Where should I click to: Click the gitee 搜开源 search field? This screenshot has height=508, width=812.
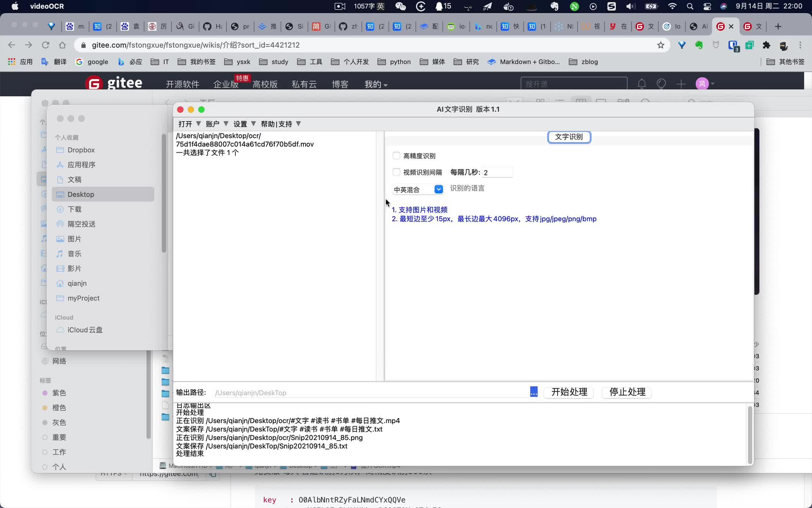pos(574,84)
